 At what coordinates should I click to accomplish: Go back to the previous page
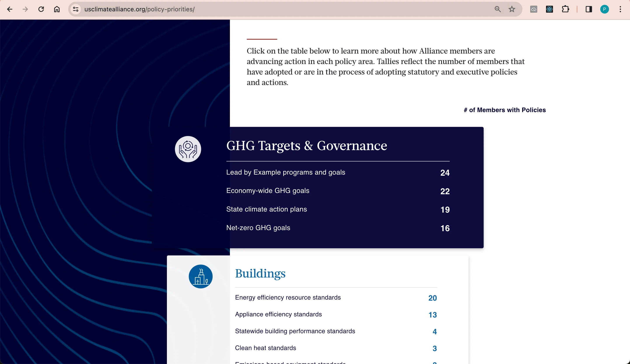(x=10, y=9)
